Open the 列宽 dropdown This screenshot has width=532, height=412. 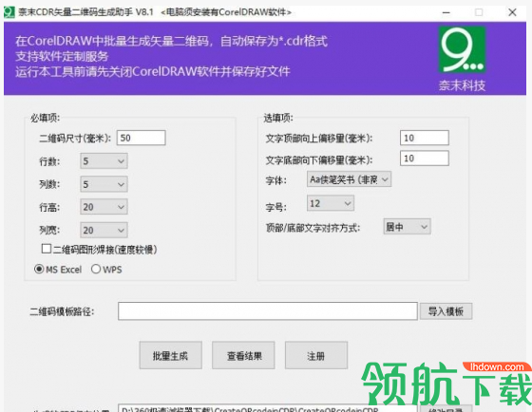[104, 230]
